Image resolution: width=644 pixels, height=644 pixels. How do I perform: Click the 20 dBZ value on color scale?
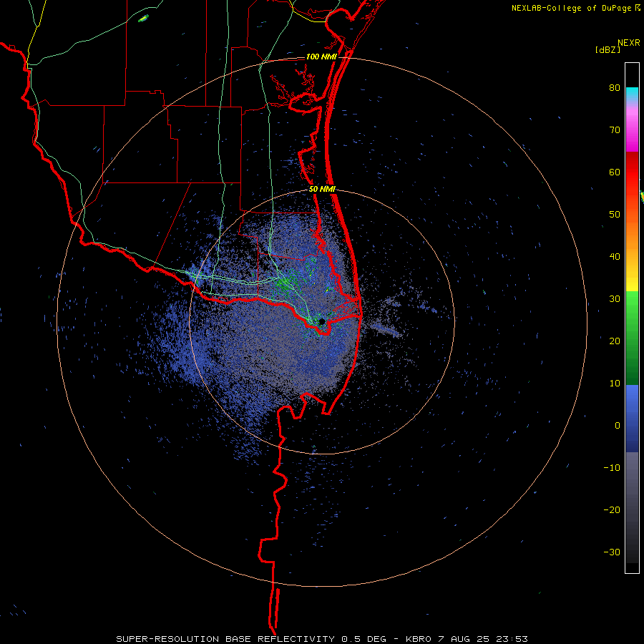point(615,341)
